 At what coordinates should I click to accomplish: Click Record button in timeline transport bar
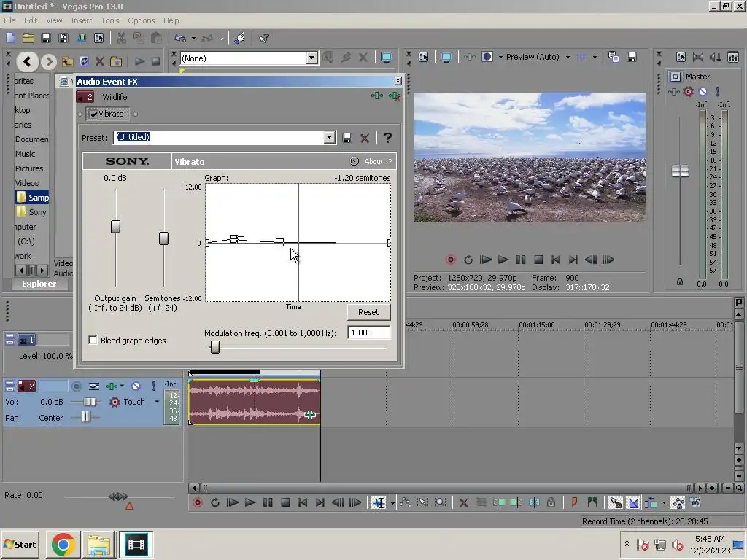[x=197, y=502]
